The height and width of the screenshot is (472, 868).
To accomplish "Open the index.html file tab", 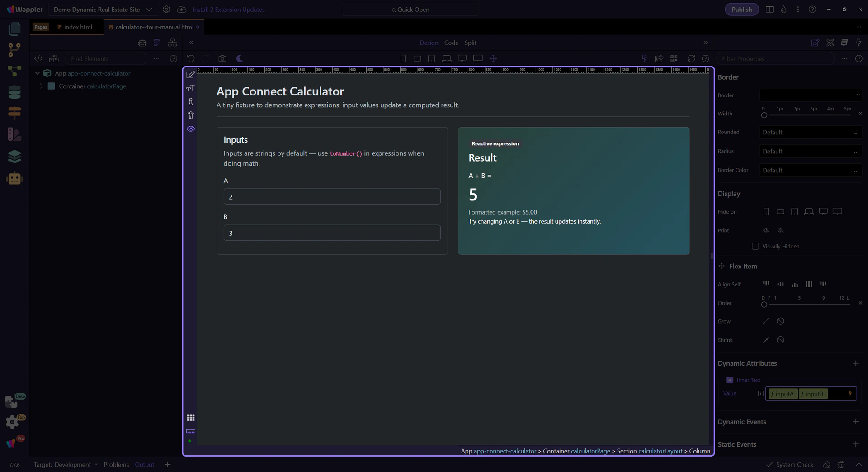I will click(x=78, y=27).
